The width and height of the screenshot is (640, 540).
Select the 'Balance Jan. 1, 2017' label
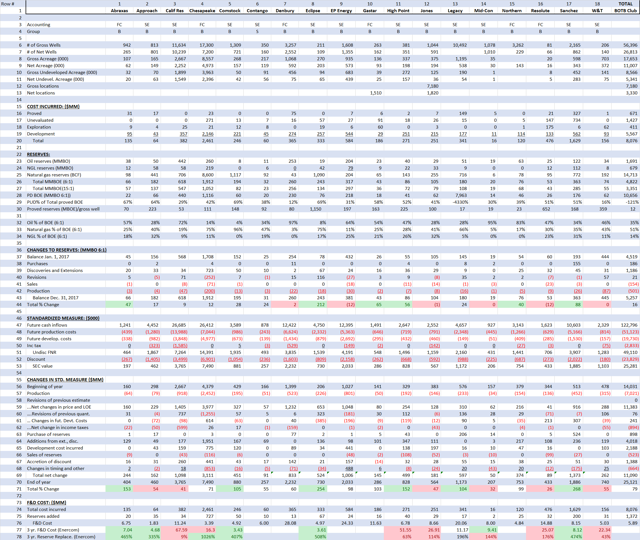coord(48,257)
